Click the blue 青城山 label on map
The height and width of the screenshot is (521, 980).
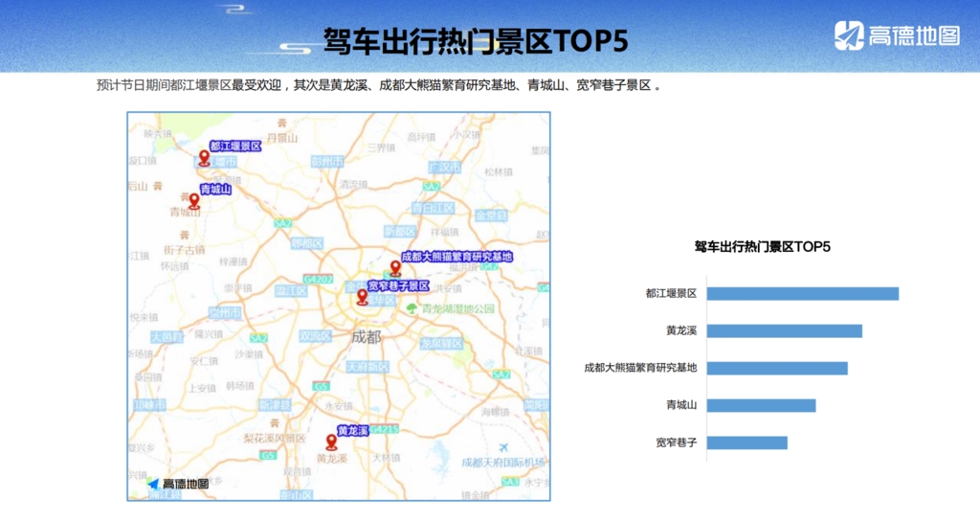click(215, 190)
